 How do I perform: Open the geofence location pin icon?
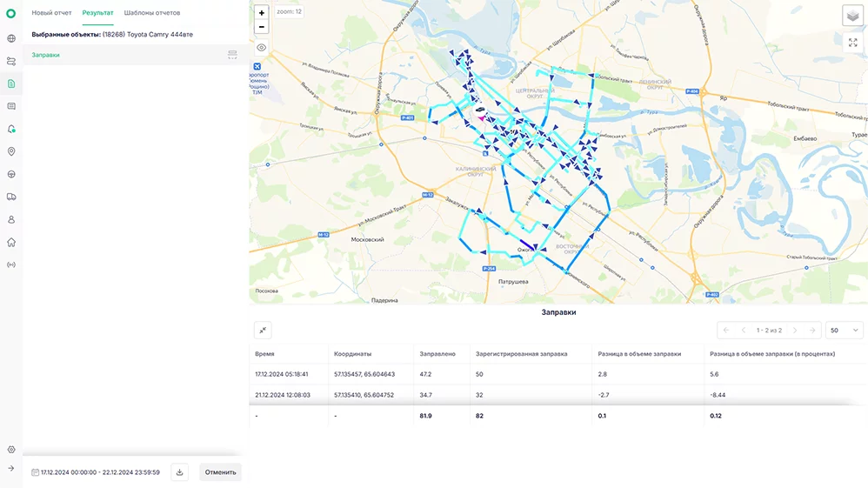pyautogui.click(x=11, y=151)
